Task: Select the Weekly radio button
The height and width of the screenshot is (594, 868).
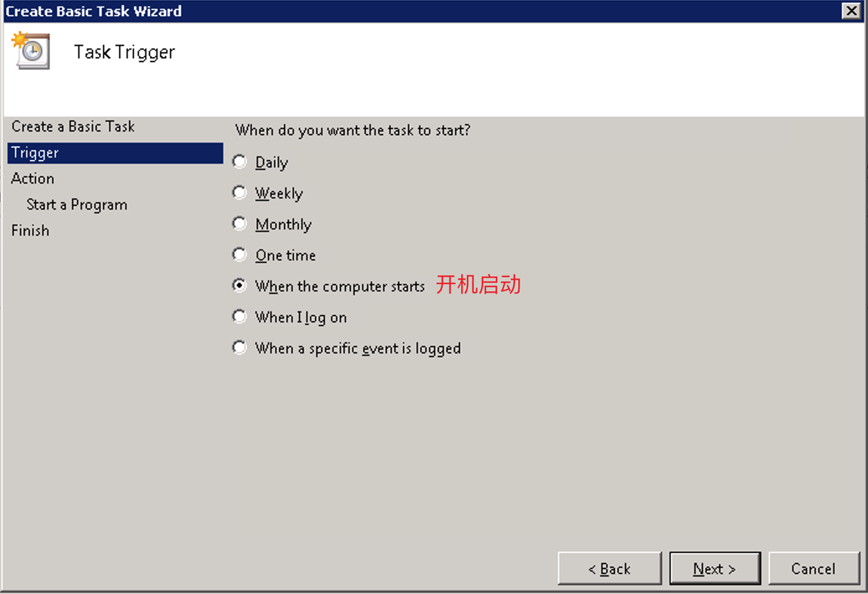Action: [239, 193]
